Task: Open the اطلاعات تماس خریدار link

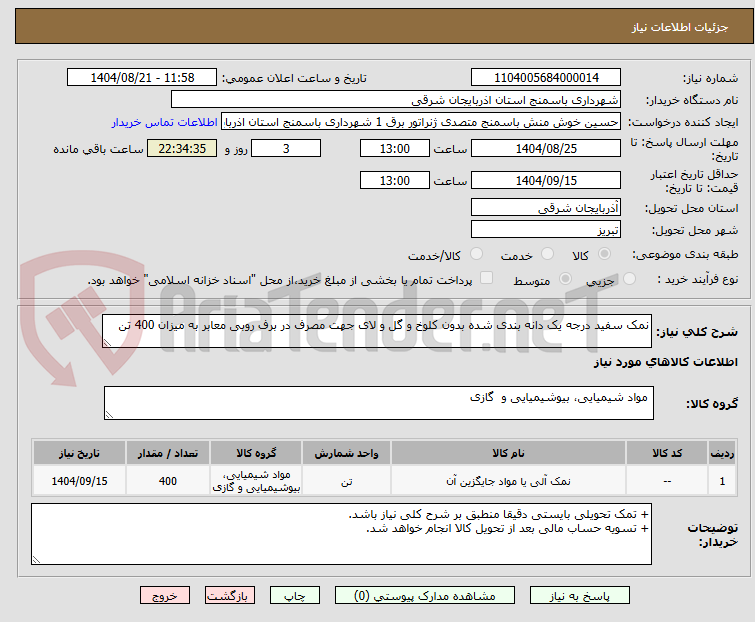Action: coord(165,122)
